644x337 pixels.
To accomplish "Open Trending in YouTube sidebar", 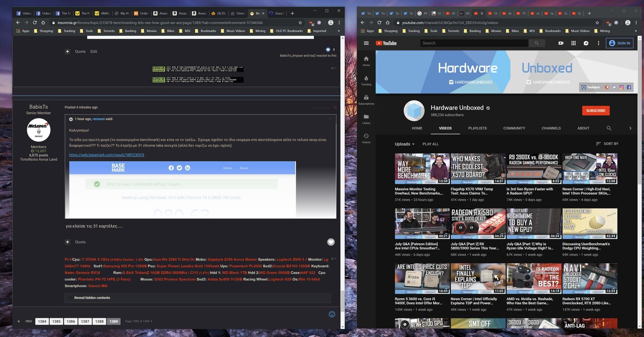I will 366,80.
